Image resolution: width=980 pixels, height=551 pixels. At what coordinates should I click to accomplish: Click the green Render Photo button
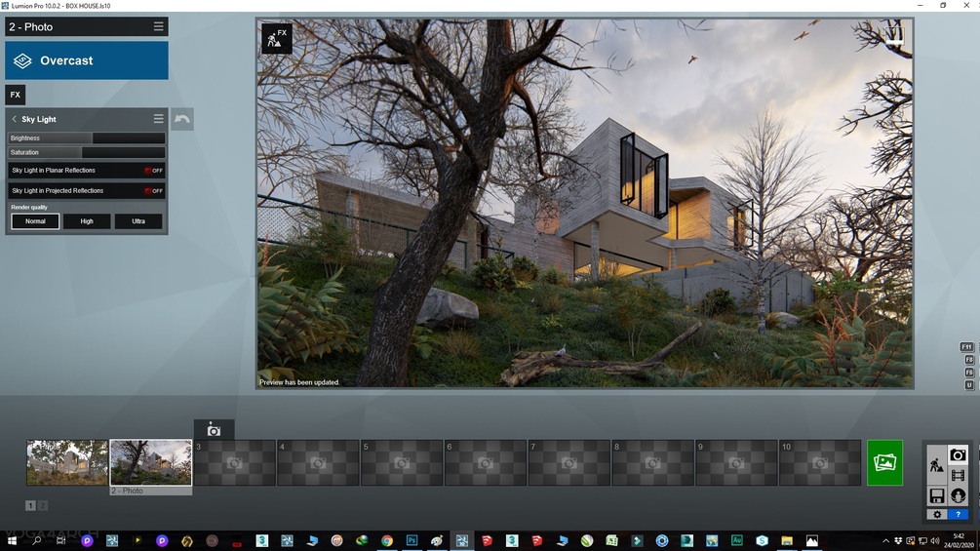click(885, 463)
